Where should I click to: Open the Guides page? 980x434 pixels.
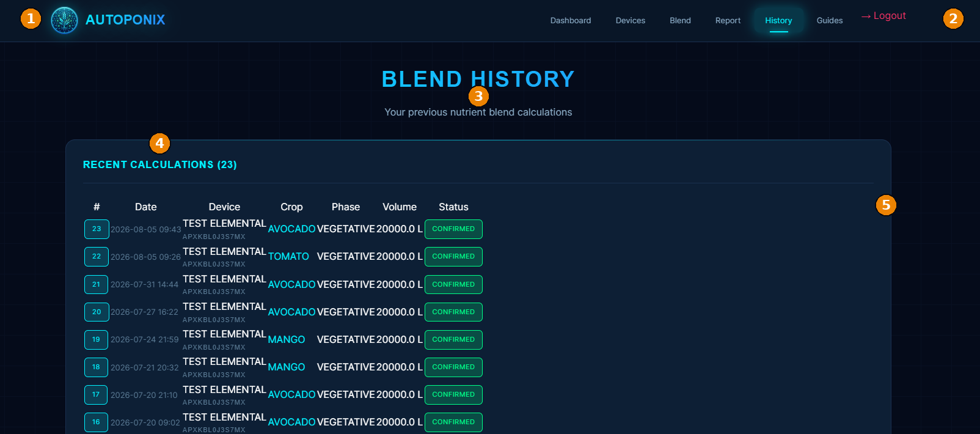[x=830, y=20]
